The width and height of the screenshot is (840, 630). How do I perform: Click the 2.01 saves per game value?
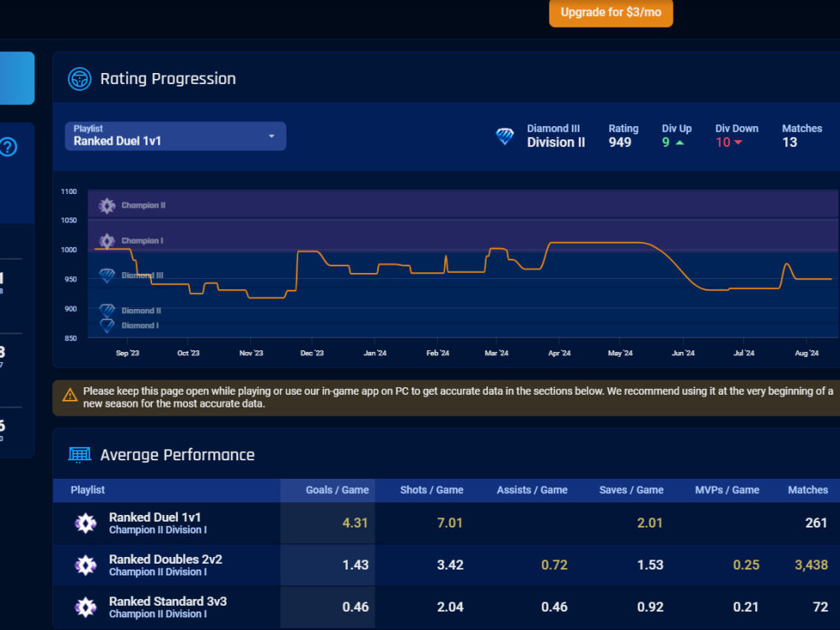(650, 522)
